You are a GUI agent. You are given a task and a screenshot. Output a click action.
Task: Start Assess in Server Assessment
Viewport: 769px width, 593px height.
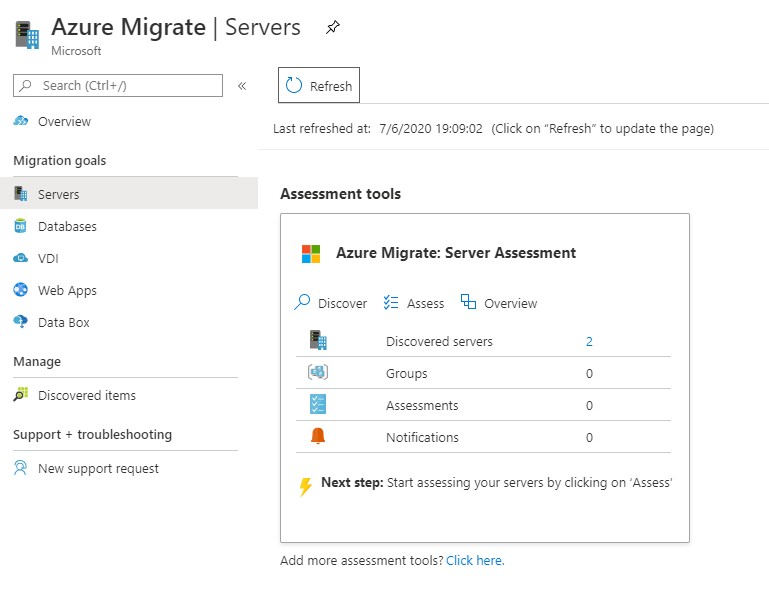pyautogui.click(x=413, y=303)
